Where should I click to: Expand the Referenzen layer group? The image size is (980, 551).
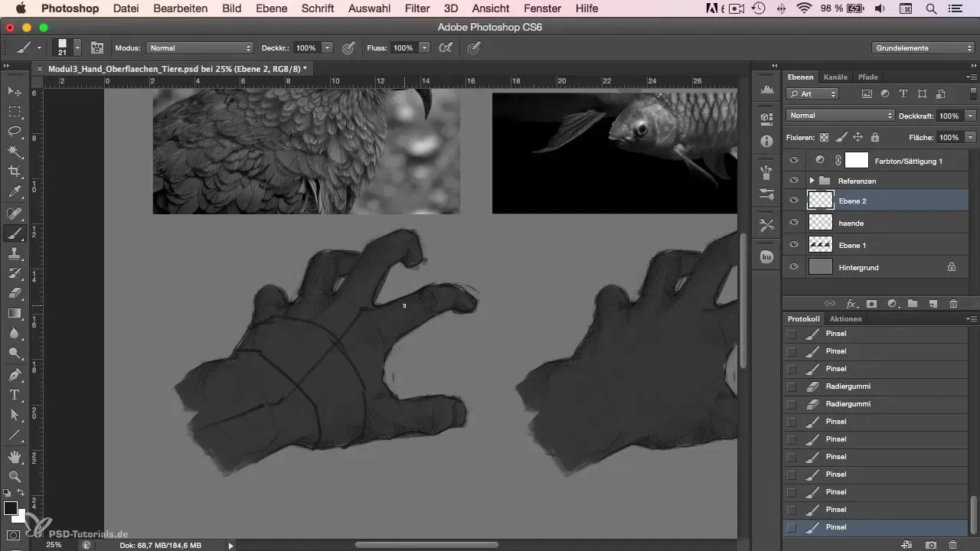[x=812, y=181]
